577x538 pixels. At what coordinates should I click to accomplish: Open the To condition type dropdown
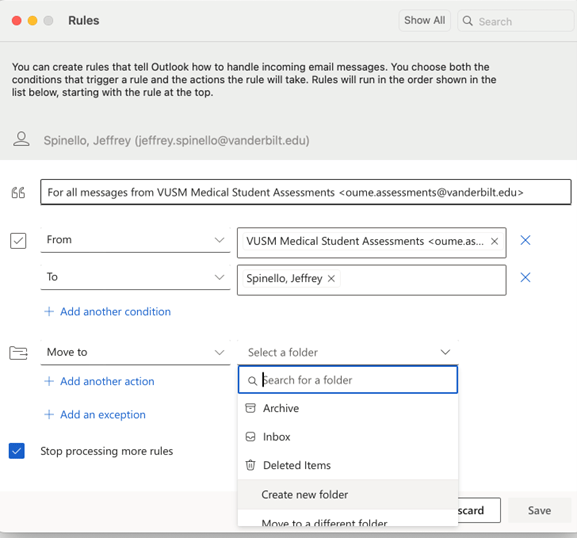135,277
